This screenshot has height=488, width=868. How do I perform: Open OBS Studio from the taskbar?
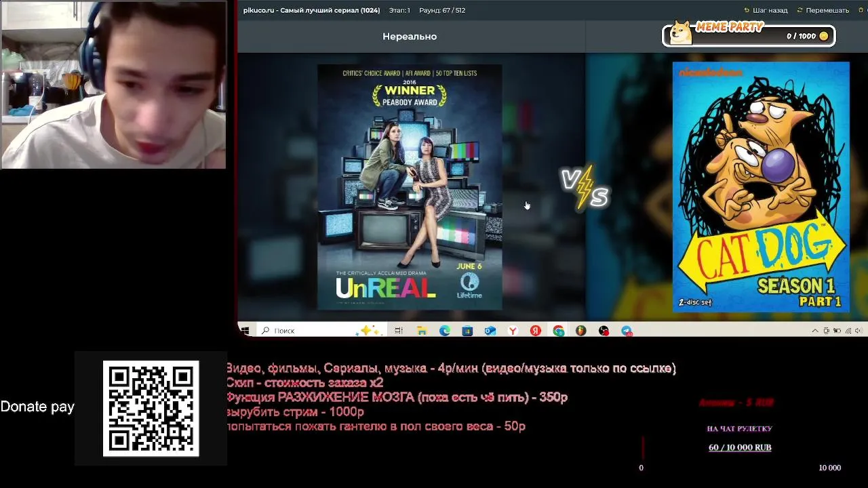pos(604,331)
